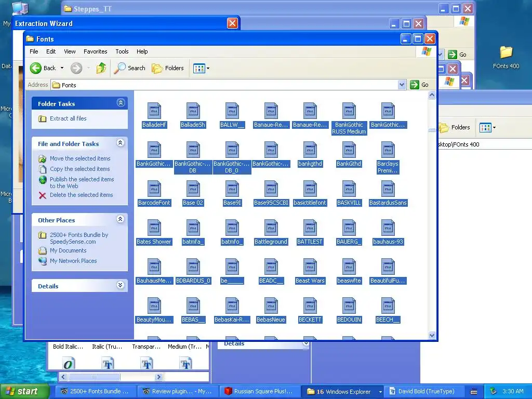Collapse File and Folder Tasks panel
Screen dimensions: 532x399
121,143
